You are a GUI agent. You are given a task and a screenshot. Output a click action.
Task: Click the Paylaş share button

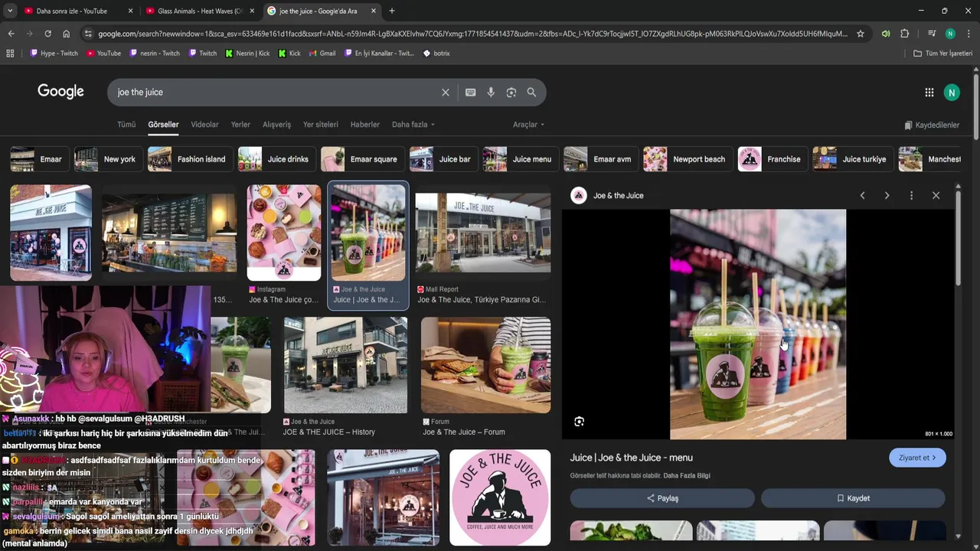662,498
